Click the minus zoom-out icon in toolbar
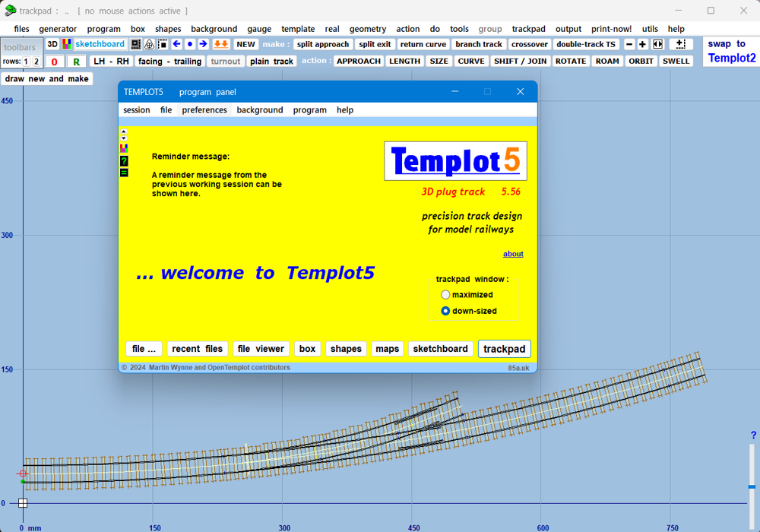760x532 pixels. coord(629,44)
